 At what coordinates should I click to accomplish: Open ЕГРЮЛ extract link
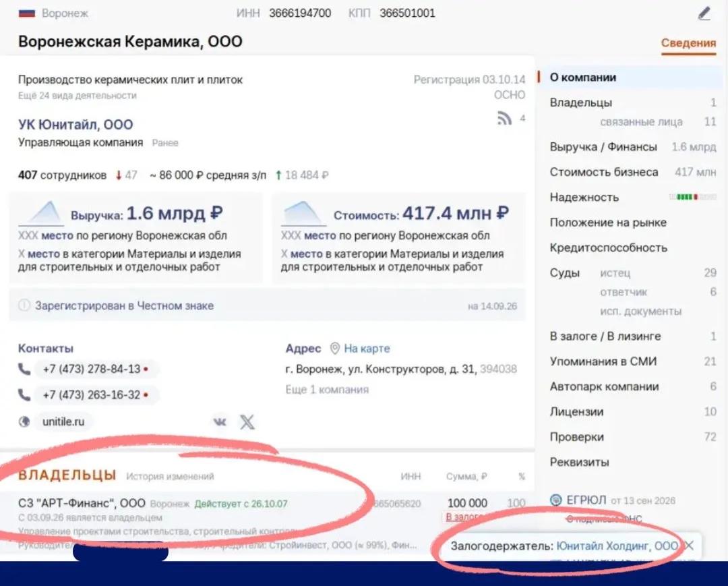click(x=586, y=500)
